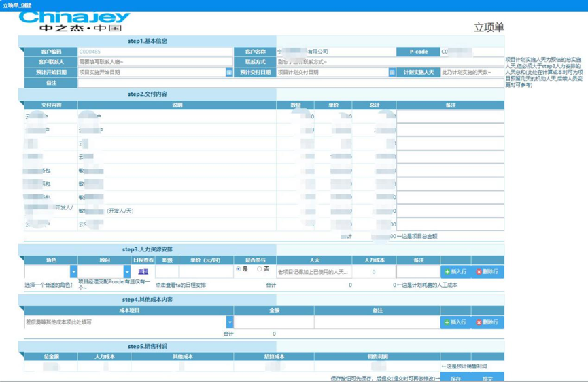Image resolution: width=588 pixels, height=382 pixels.
Task: Click the 计划实施人天 input field
Action: [472, 72]
